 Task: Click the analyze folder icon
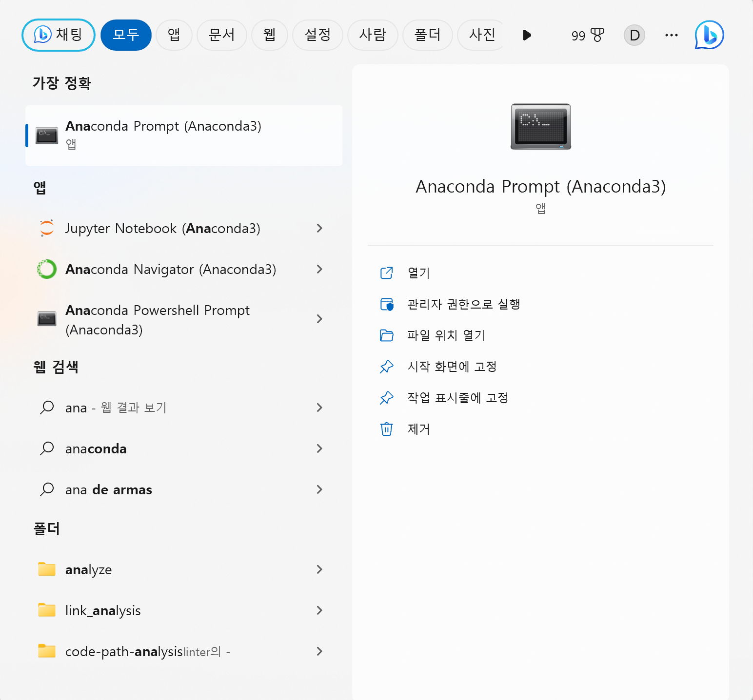47,569
